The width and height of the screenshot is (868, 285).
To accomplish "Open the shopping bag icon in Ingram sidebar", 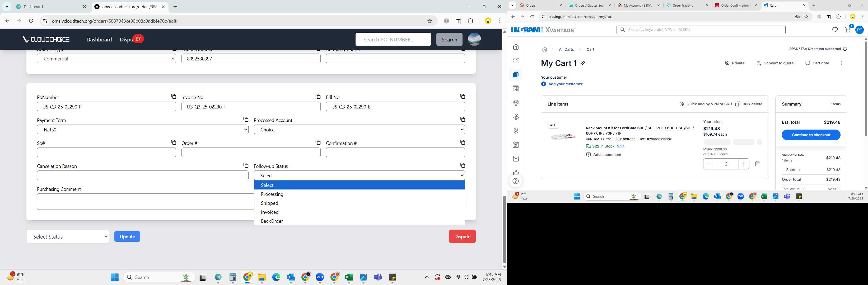I will [516, 159].
